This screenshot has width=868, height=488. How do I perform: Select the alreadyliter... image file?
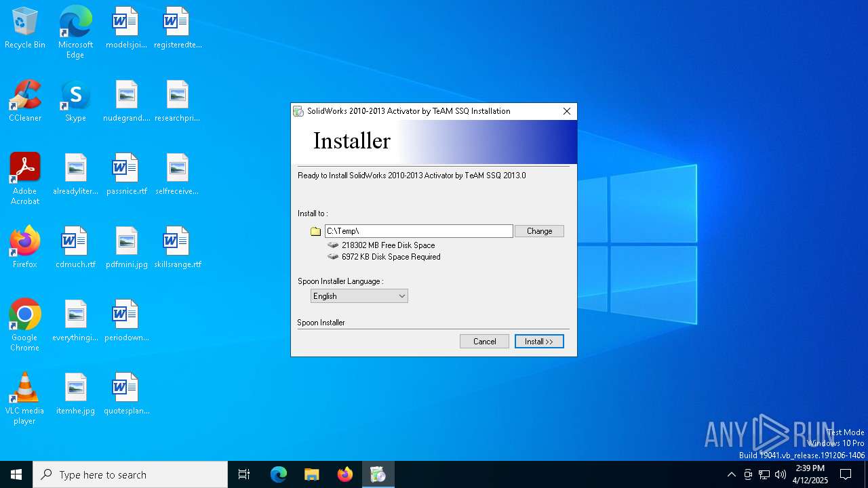(75, 174)
